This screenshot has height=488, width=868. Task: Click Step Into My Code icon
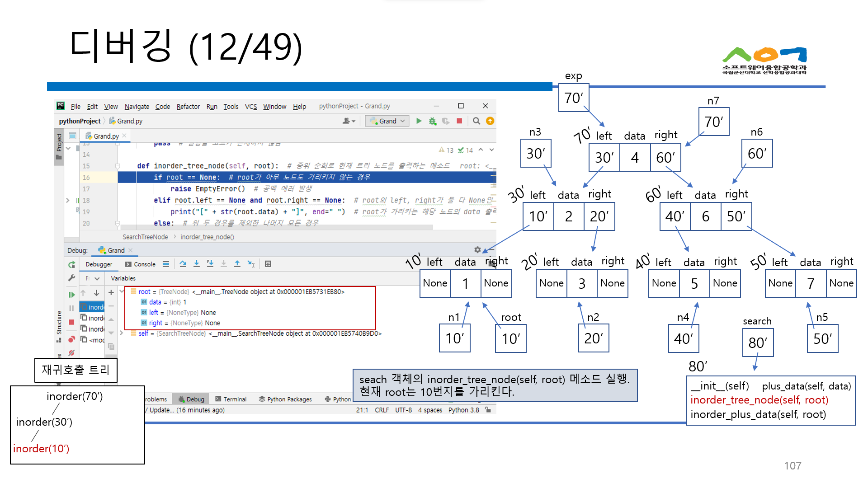click(x=210, y=264)
